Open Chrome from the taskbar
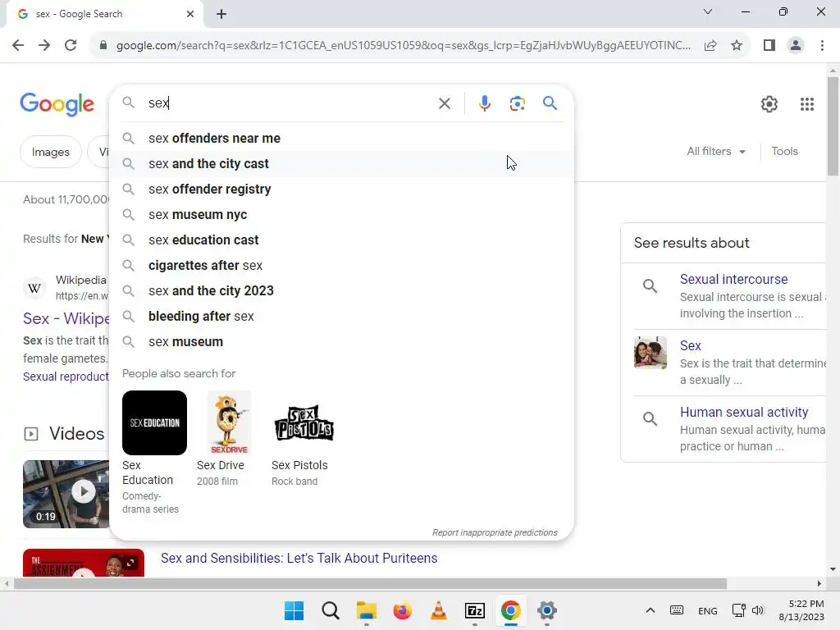Viewport: 840px width, 630px height. [x=510, y=610]
